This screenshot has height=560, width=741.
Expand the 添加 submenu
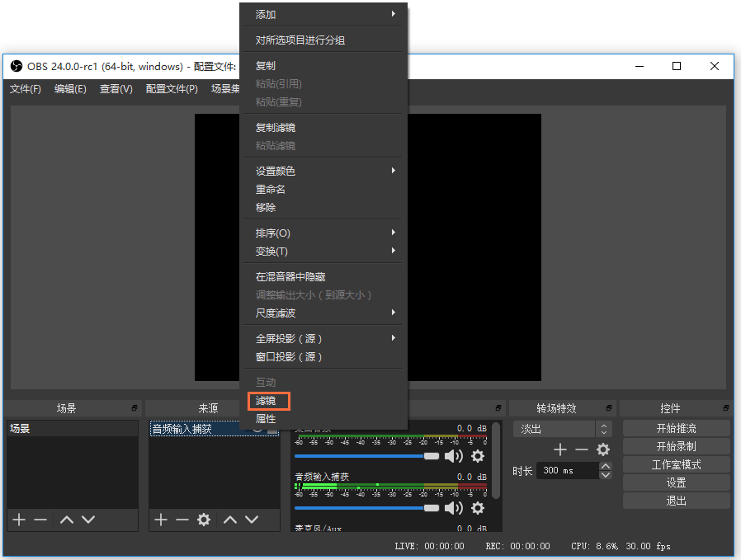(x=322, y=15)
